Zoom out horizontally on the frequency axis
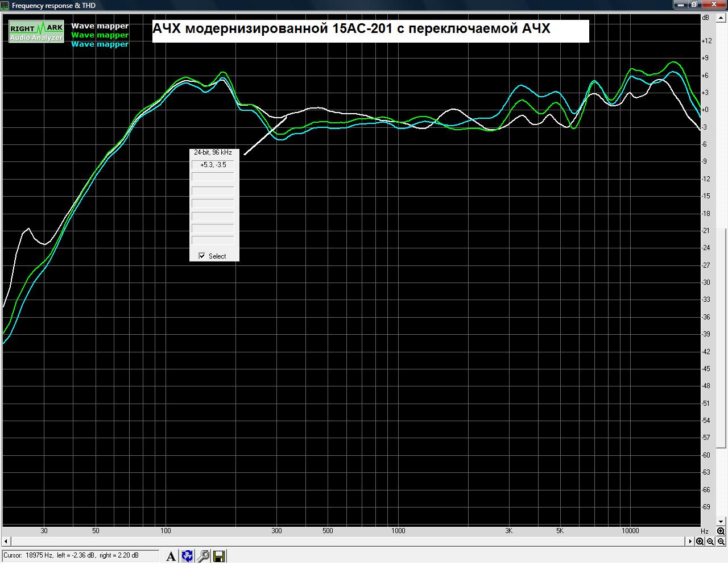Viewport: 728px width, 582px height. point(710,542)
